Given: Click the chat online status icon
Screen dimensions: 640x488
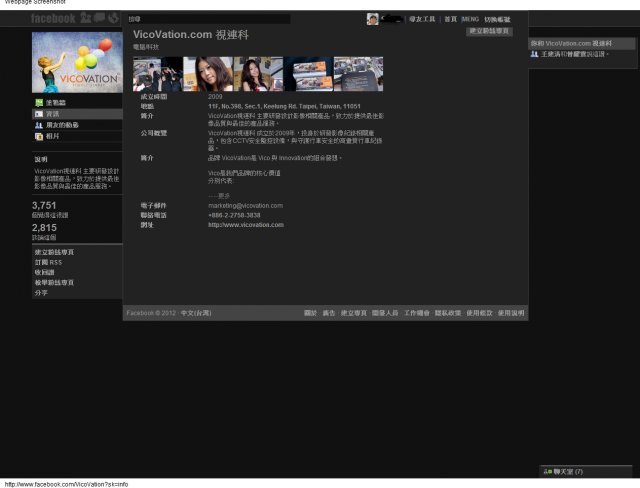Looking at the screenshot, I should 548,472.
